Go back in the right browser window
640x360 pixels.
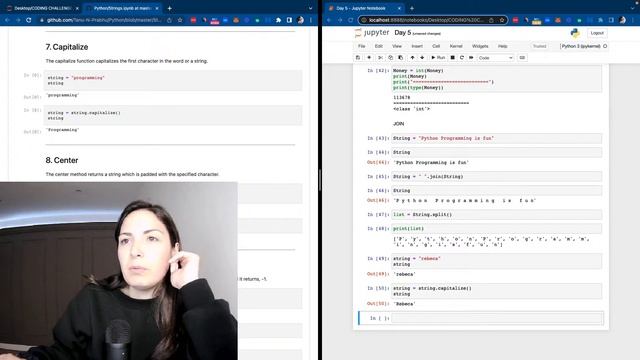pos(329,20)
